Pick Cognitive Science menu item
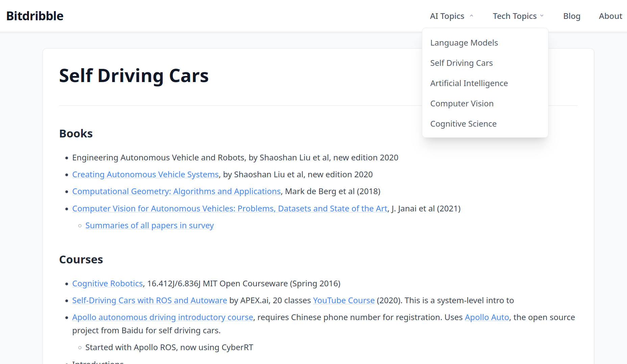This screenshot has height=364, width=627. tap(463, 124)
